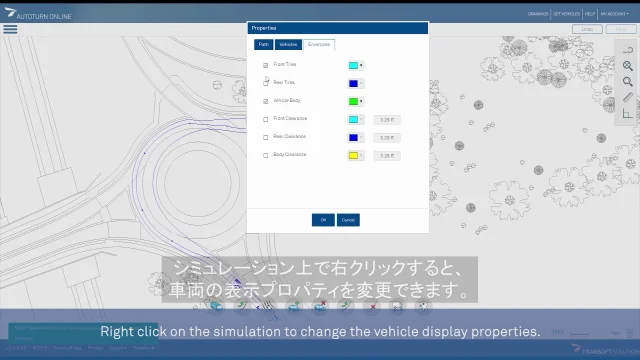Check the Rear Tires checkbox
Screen dimensions: 640x360
pos(266,83)
